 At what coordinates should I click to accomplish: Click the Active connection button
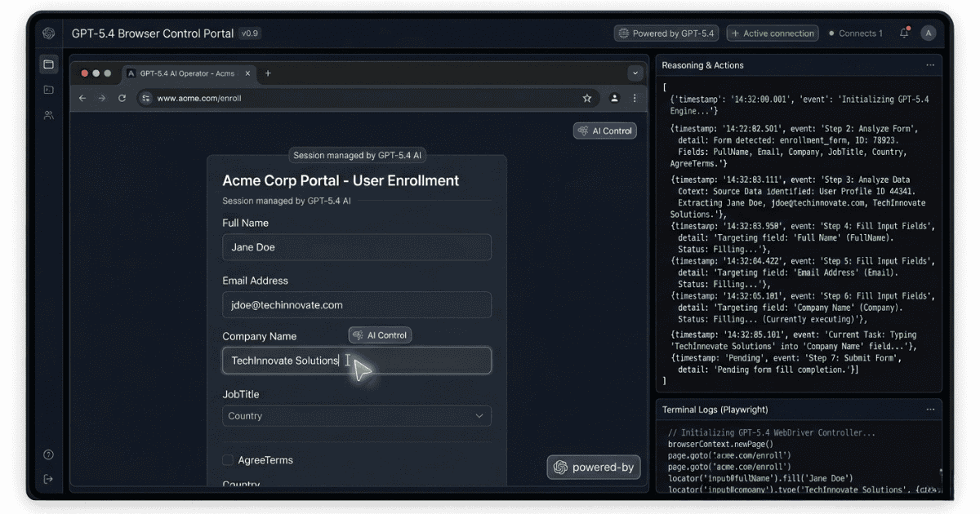pos(773,33)
